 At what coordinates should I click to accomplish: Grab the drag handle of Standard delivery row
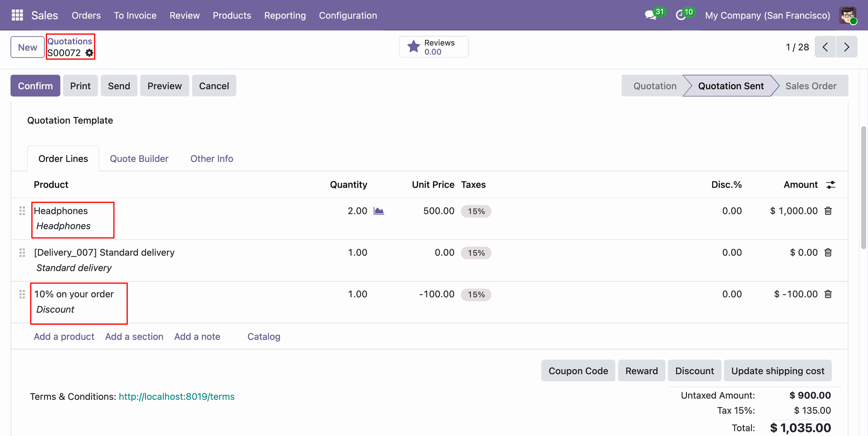click(22, 252)
